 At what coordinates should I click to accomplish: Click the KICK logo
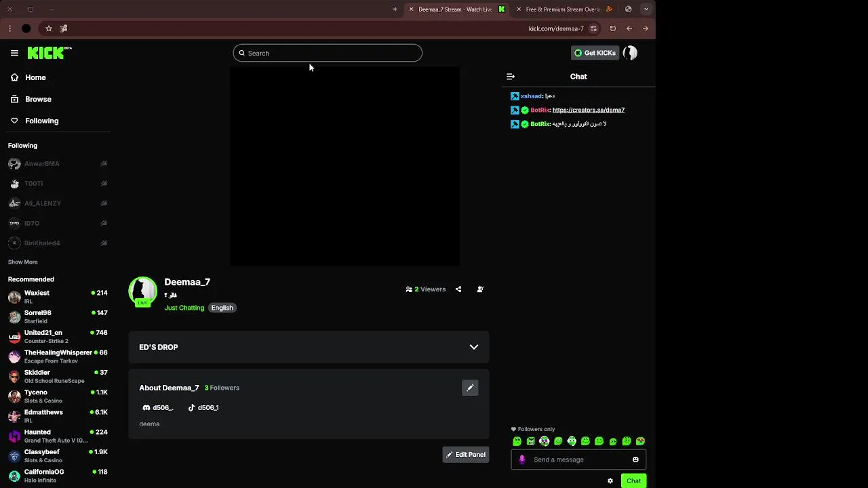point(50,53)
